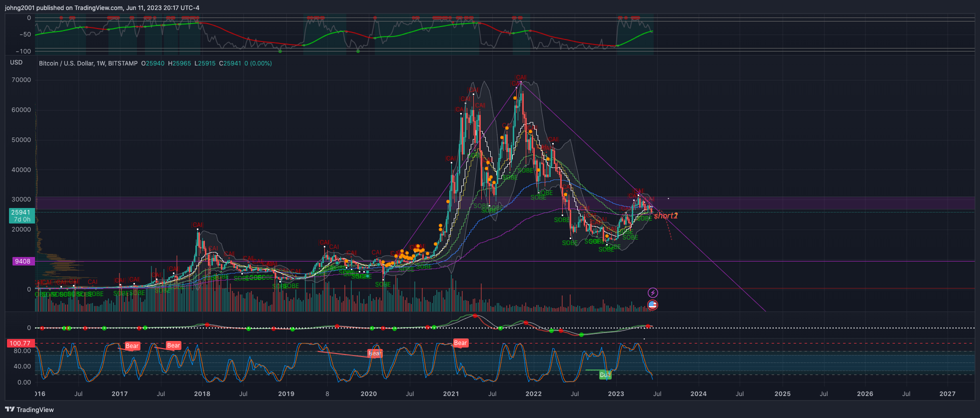Click the Bear label near early 2021
980x418 pixels.
pyautogui.click(x=460, y=343)
